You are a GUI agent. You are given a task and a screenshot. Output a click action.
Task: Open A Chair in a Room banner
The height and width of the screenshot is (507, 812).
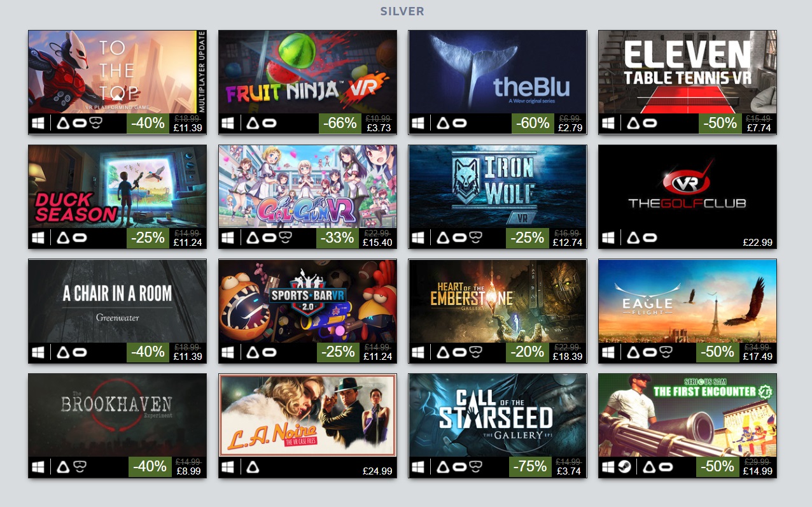[x=118, y=301]
